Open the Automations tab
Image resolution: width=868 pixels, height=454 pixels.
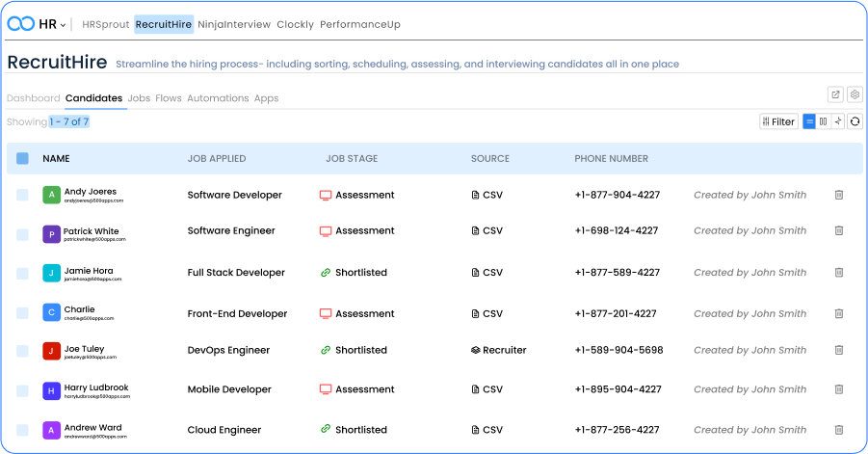[218, 98]
